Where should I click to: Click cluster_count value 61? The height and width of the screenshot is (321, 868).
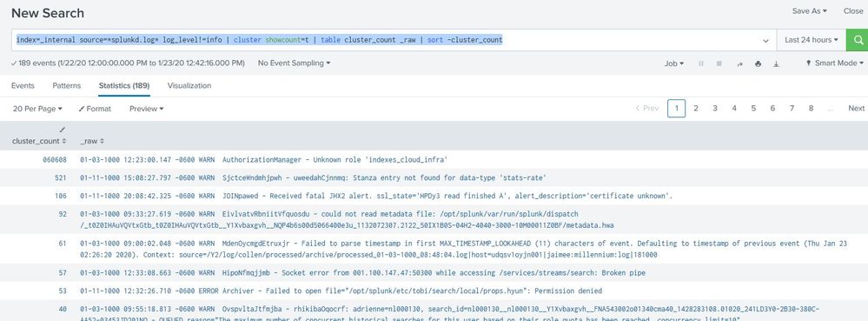62,244
